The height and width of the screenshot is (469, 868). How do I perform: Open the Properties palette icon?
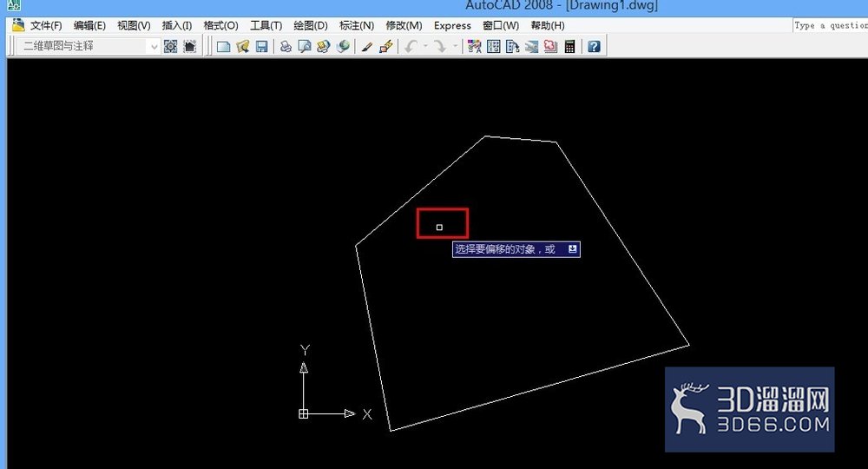point(474,47)
